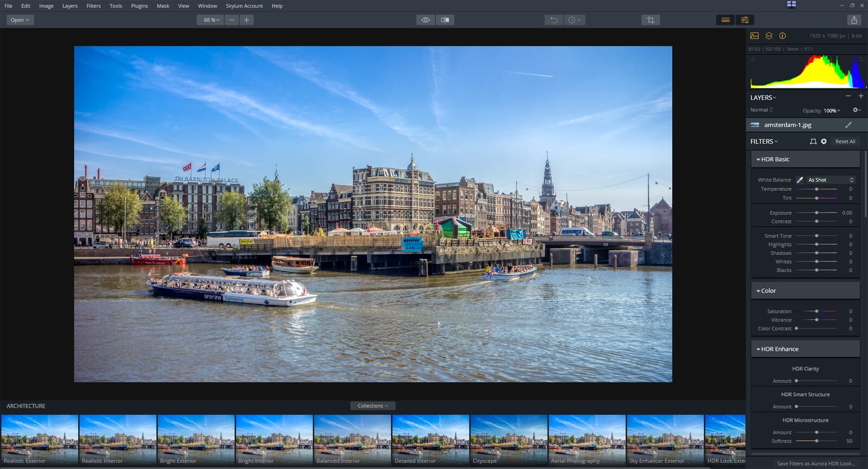Screen dimensions: 868x469
Task: Open the layers stack panel icon
Action: (x=769, y=36)
